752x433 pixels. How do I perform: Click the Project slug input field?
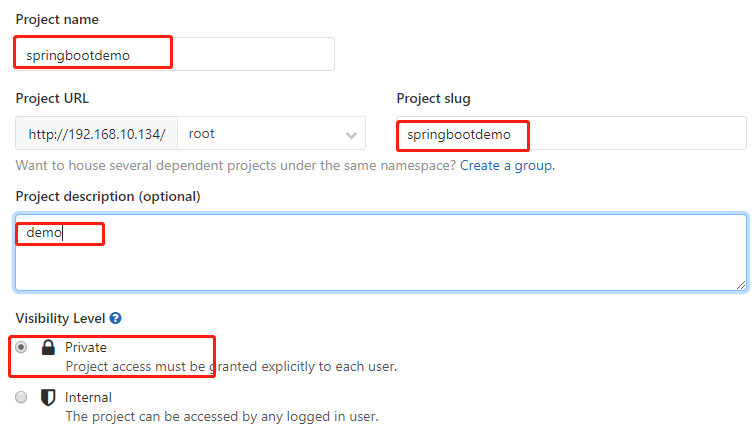point(571,133)
